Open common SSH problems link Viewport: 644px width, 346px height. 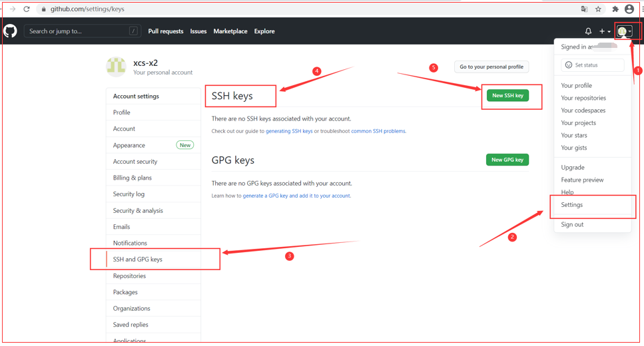coord(378,131)
